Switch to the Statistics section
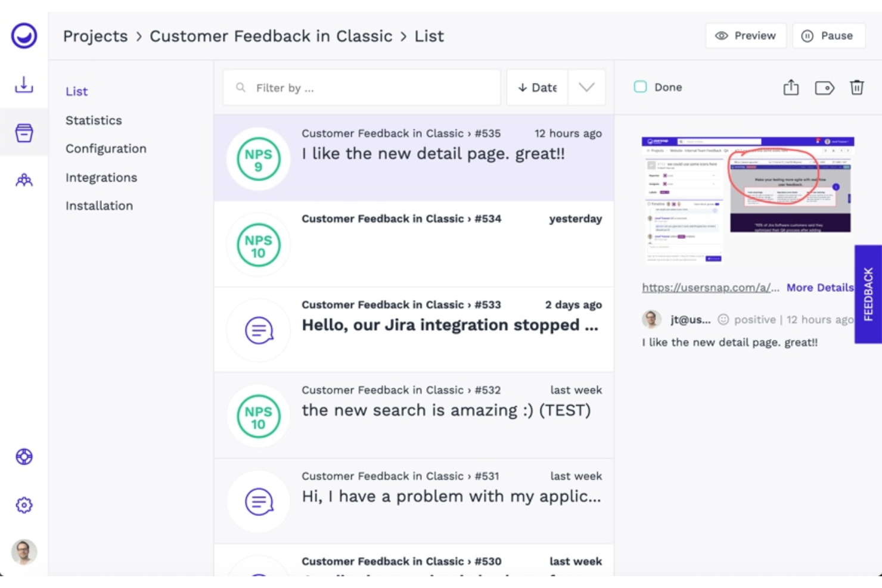 (x=94, y=120)
